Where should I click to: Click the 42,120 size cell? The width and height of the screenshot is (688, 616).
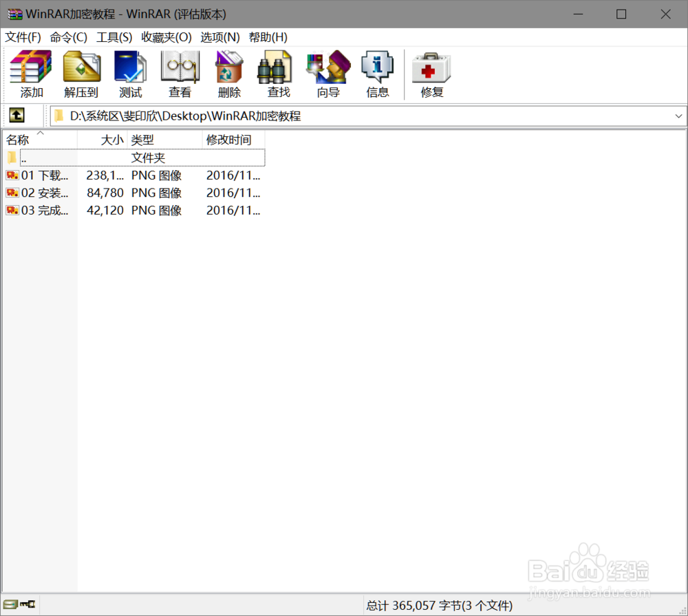105,211
